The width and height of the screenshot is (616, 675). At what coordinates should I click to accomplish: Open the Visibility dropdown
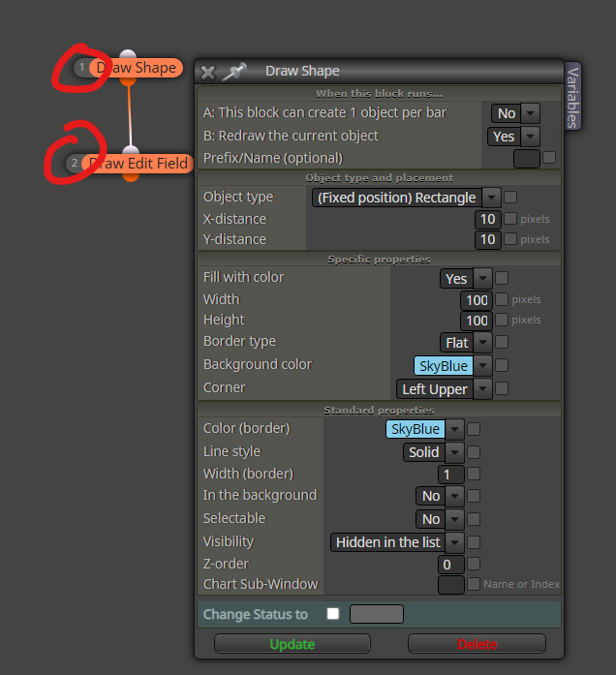click(397, 542)
